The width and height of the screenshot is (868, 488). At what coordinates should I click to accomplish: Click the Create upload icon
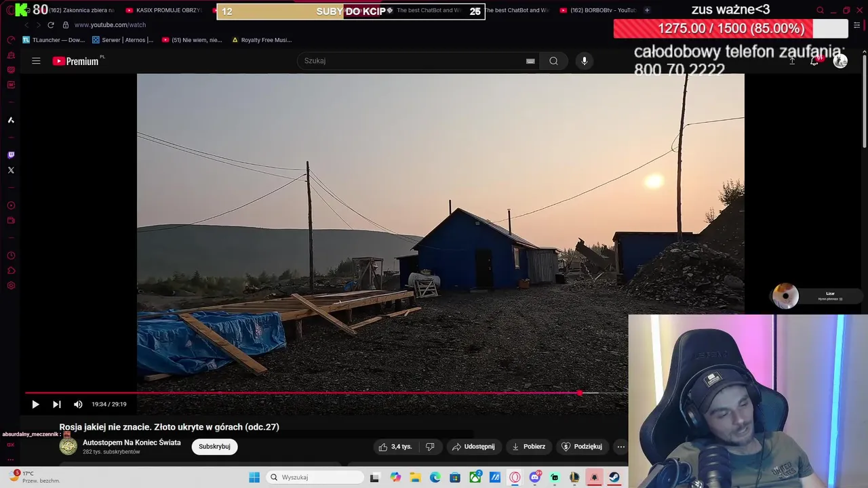pos(791,61)
